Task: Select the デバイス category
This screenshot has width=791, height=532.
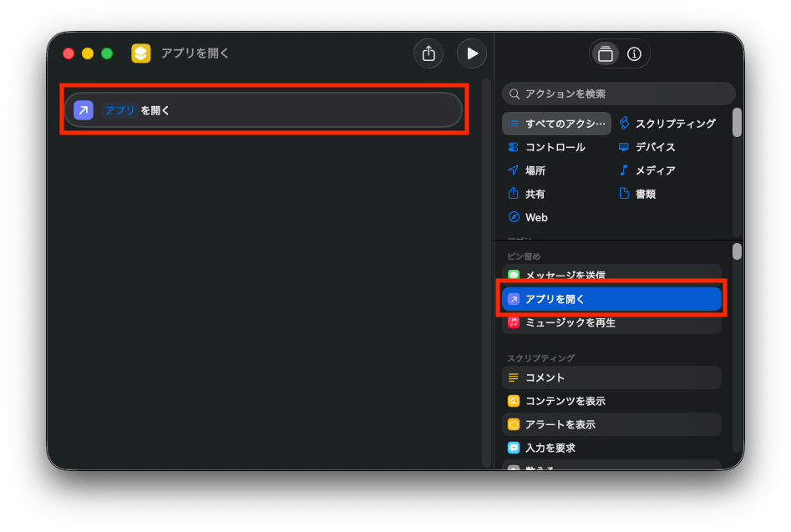Action: [x=647, y=147]
